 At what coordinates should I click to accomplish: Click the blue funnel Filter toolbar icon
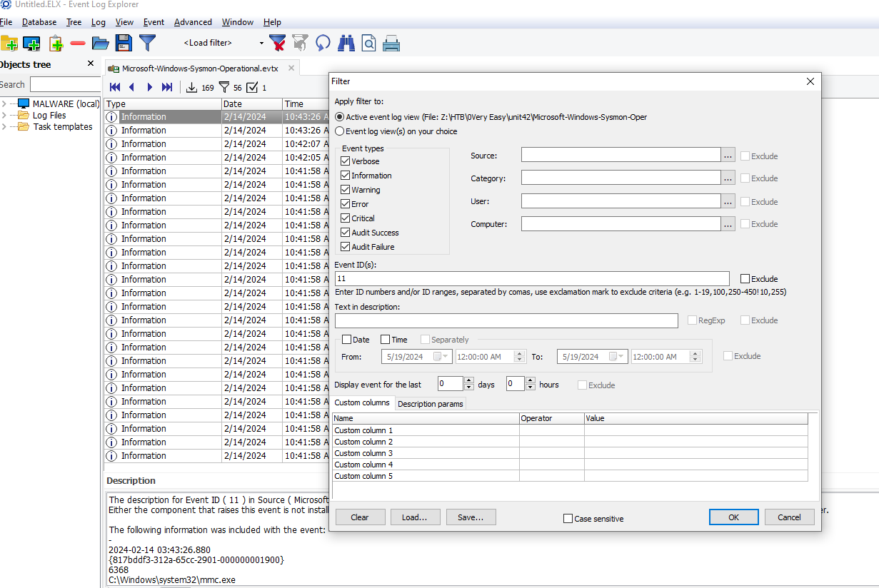(147, 43)
